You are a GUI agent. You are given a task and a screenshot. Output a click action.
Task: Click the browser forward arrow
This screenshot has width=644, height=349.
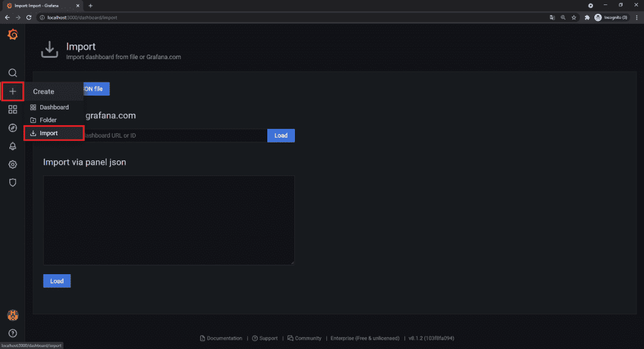18,17
